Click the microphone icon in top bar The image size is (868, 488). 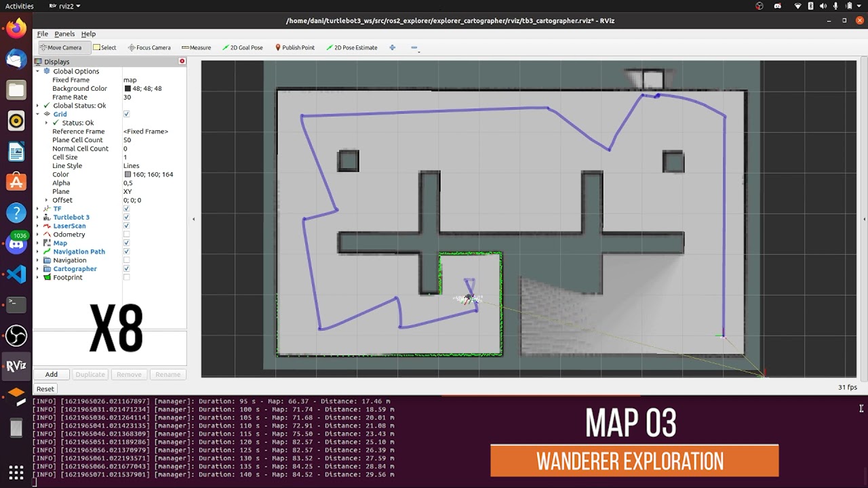point(835,6)
